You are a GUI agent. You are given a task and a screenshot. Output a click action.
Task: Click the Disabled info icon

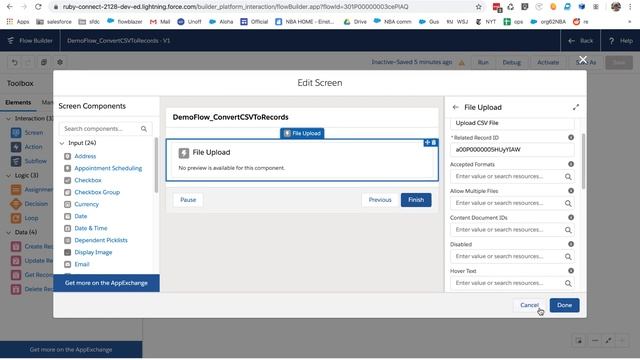pos(571,244)
